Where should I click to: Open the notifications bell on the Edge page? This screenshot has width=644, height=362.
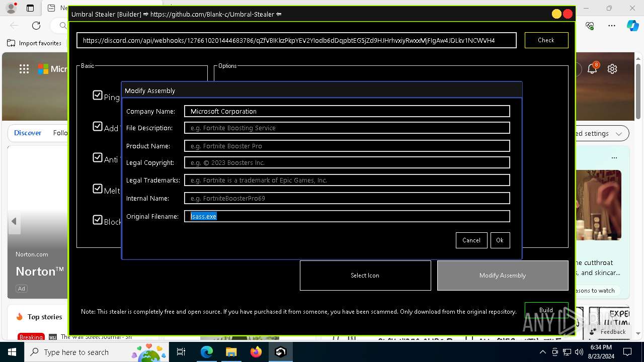(592, 69)
